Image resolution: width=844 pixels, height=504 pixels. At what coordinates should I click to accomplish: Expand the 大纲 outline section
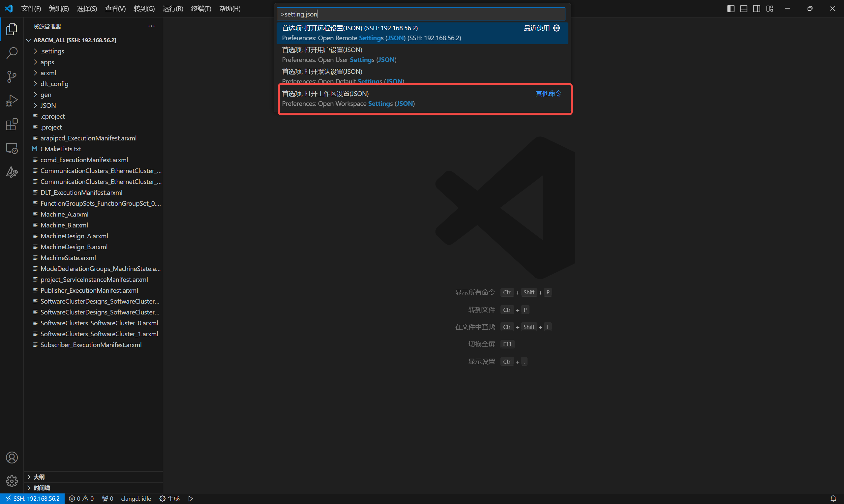pos(39,477)
